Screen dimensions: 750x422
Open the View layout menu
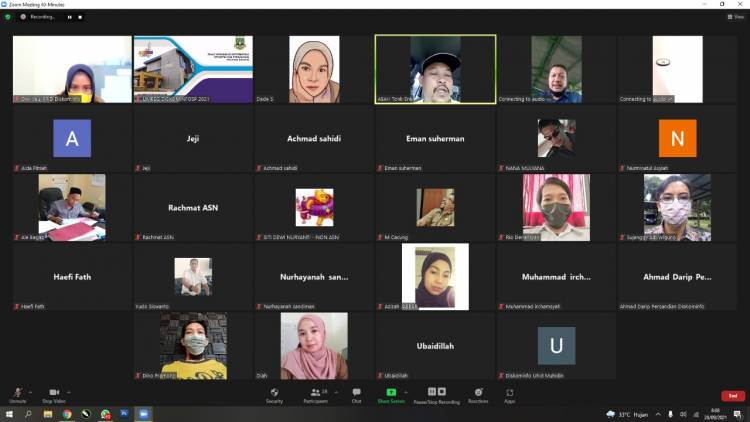[736, 17]
